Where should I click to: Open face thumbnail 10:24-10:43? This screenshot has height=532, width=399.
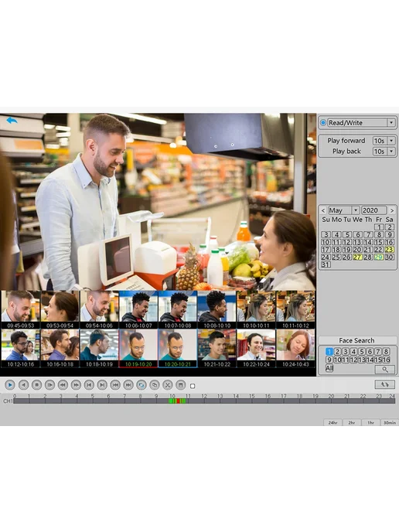tap(295, 349)
